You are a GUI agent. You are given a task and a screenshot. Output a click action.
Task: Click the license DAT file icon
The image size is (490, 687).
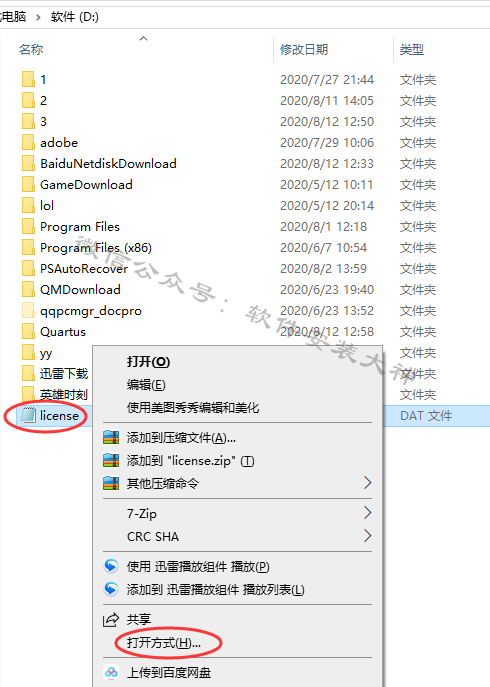tap(28, 415)
